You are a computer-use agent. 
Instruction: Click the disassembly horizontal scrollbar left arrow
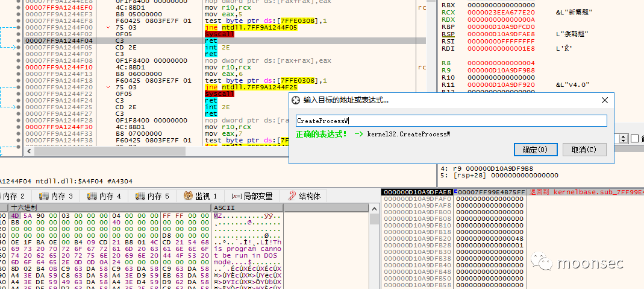point(28,151)
